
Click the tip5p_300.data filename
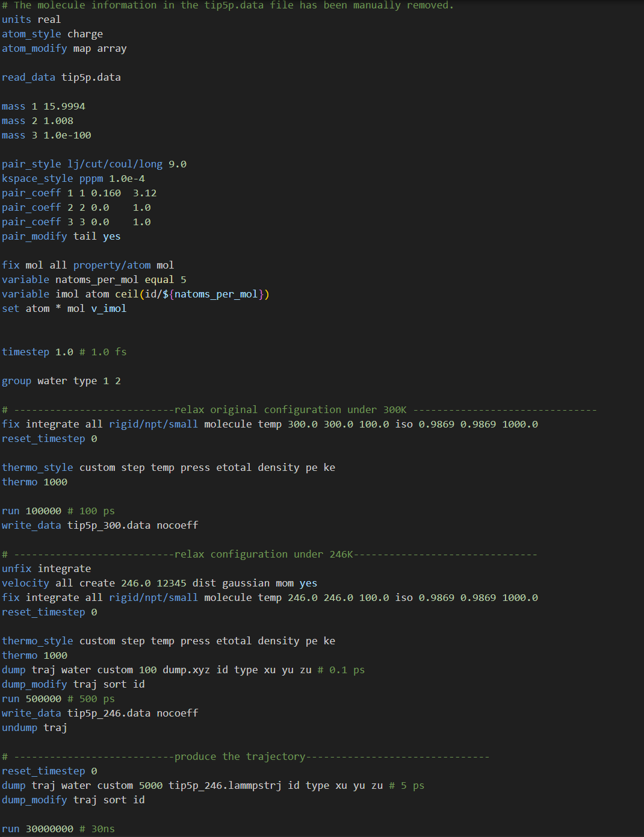click(109, 525)
